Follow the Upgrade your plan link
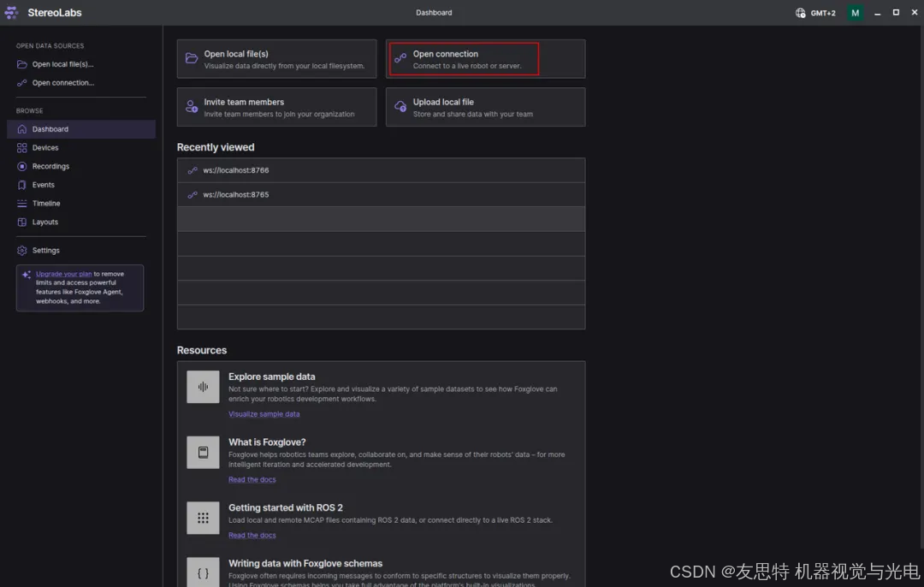 (x=63, y=274)
